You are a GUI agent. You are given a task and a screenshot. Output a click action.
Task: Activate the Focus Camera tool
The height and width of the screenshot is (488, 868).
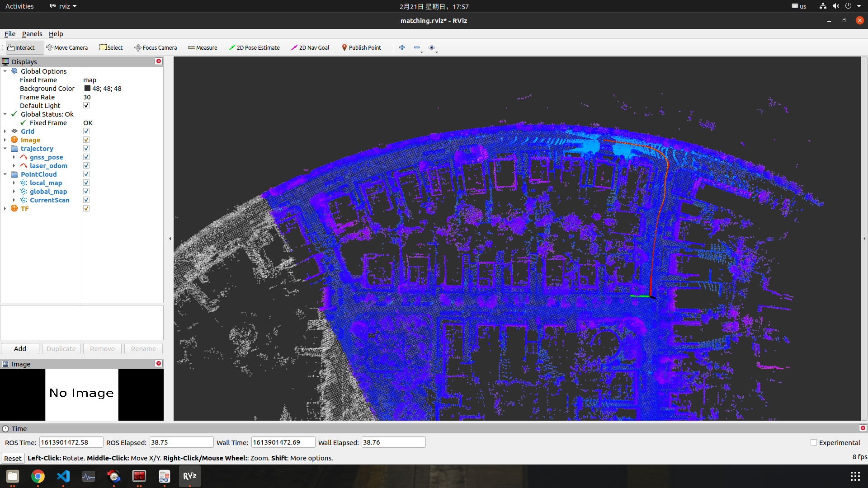pyautogui.click(x=156, y=47)
